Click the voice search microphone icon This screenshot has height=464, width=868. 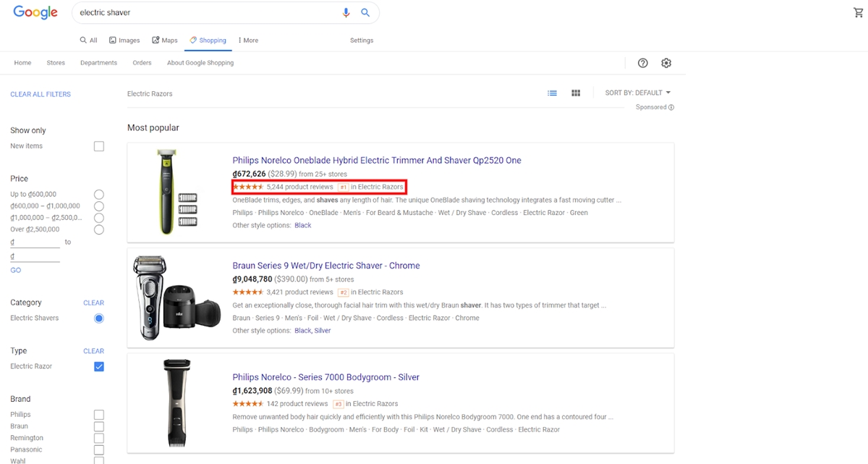click(x=346, y=12)
